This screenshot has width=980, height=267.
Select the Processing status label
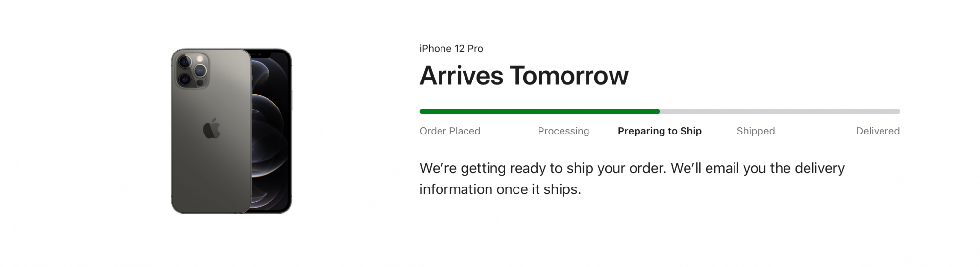[563, 131]
